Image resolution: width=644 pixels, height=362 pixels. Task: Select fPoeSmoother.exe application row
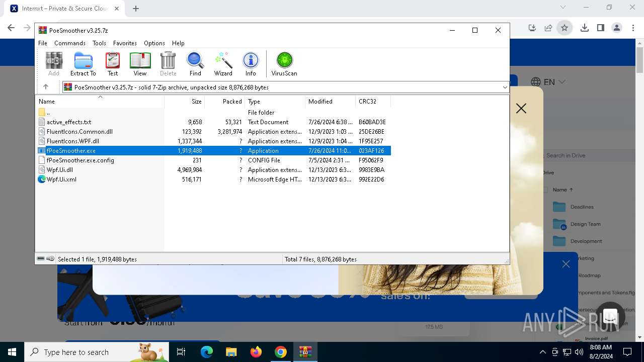tap(213, 151)
